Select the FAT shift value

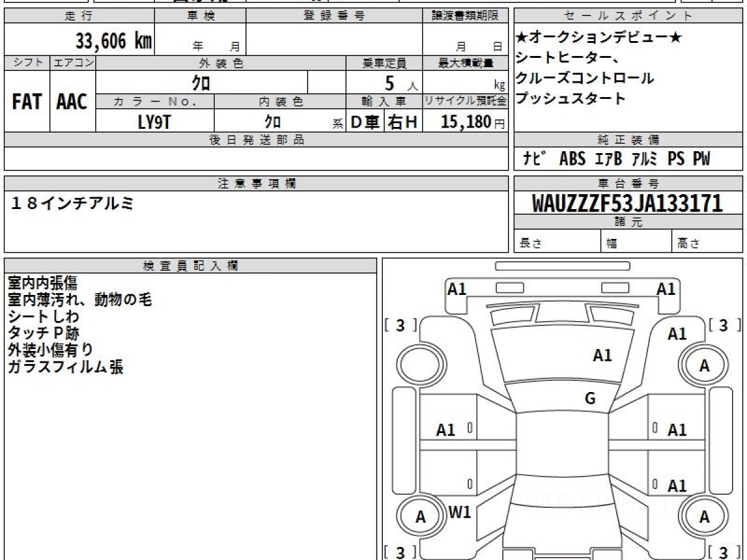tap(27, 102)
